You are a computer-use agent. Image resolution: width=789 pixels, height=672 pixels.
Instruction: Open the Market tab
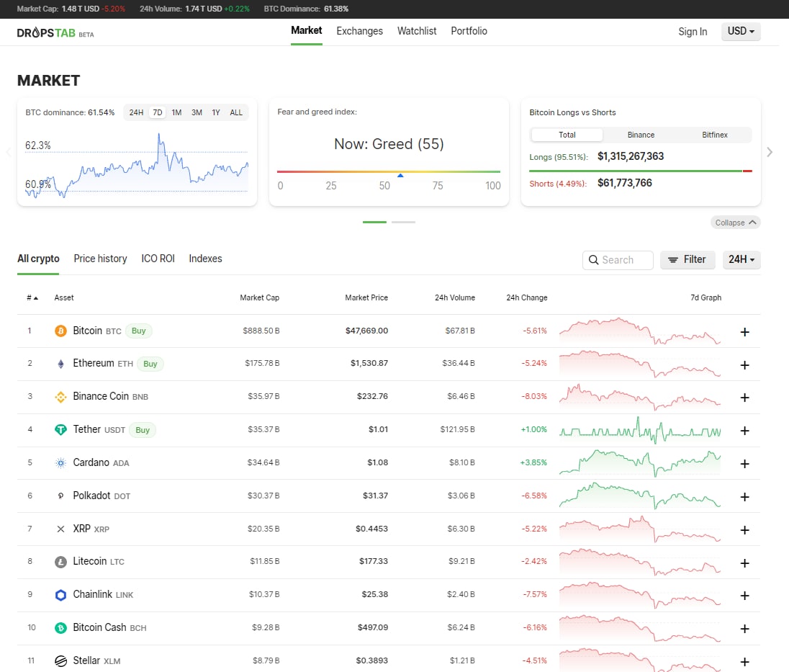tap(307, 31)
